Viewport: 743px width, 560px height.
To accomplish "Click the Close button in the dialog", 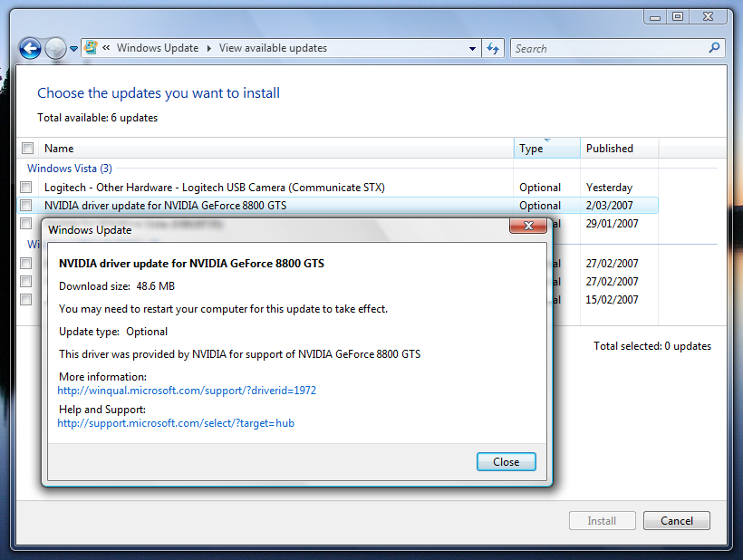I will (x=507, y=462).
